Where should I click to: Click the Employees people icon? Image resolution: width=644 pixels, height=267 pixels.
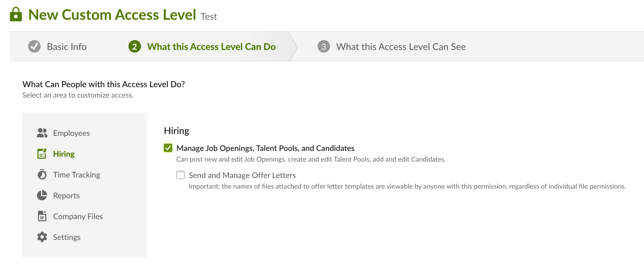42,133
